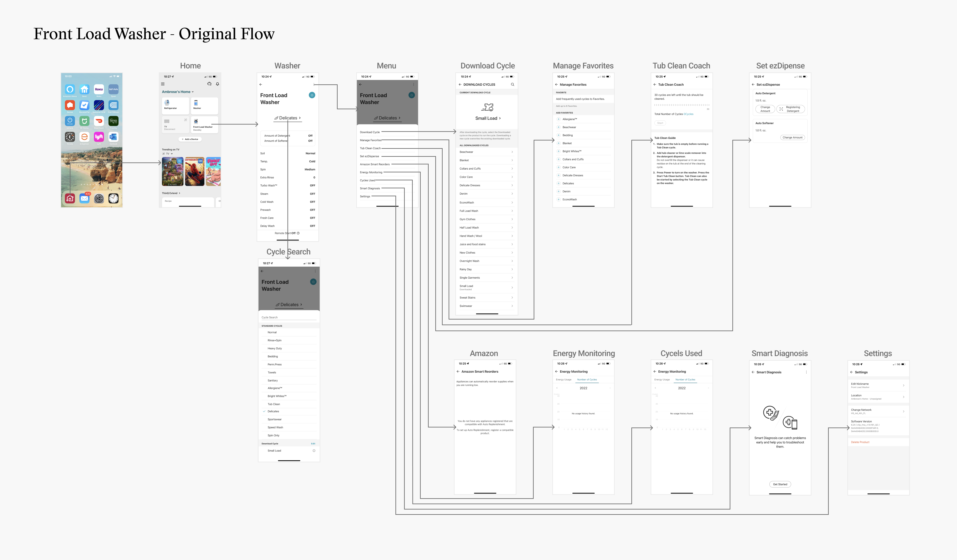957x560 pixels.
Task: Tap the Con Edison app icon
Action: point(113,105)
